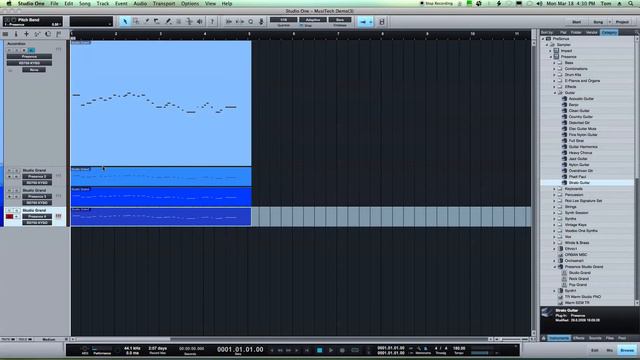Click the Edit button at bottom right

[595, 350]
